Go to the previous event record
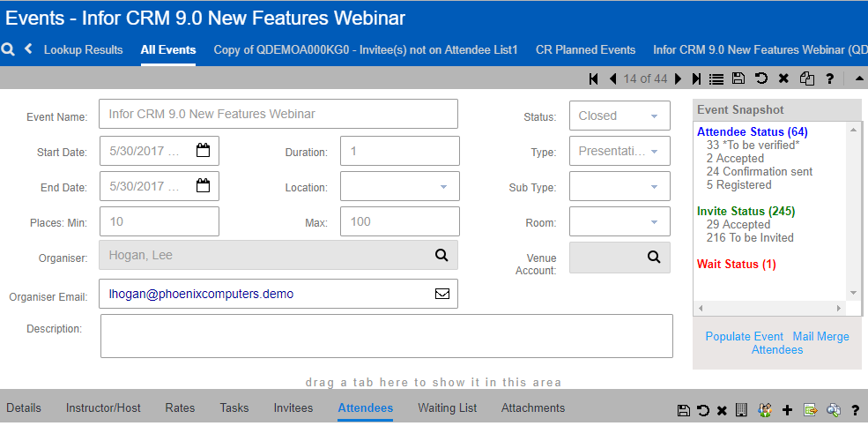Viewport: 868px width, 426px height. point(612,78)
